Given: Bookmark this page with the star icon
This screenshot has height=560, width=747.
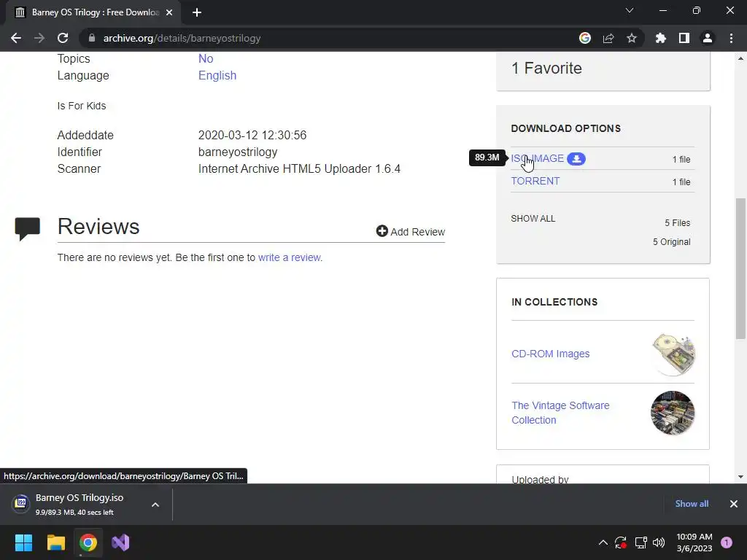Looking at the screenshot, I should point(632,38).
